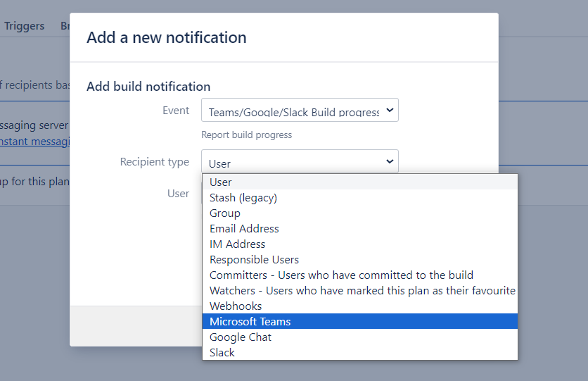Choose IM Address in the list

[x=238, y=244]
